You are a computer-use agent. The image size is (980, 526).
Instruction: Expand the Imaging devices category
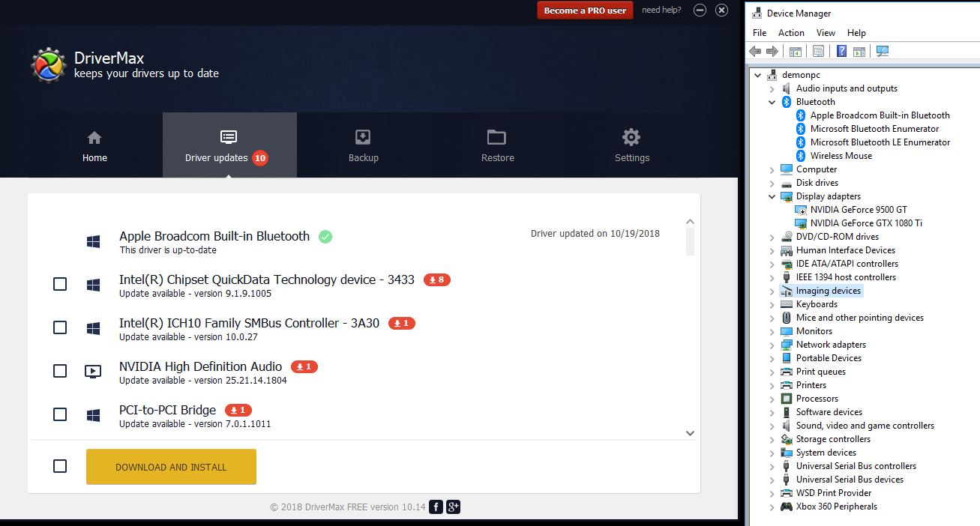(x=772, y=291)
